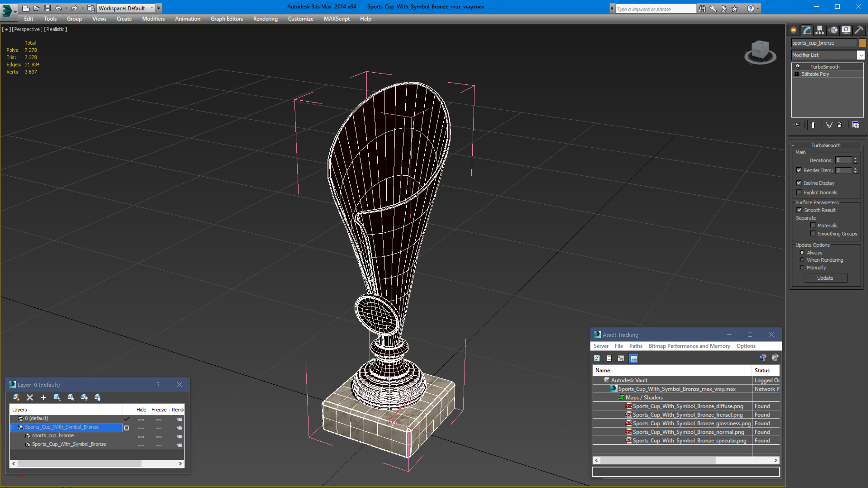Open the quick access toolbar customize dropdown

(159, 8)
